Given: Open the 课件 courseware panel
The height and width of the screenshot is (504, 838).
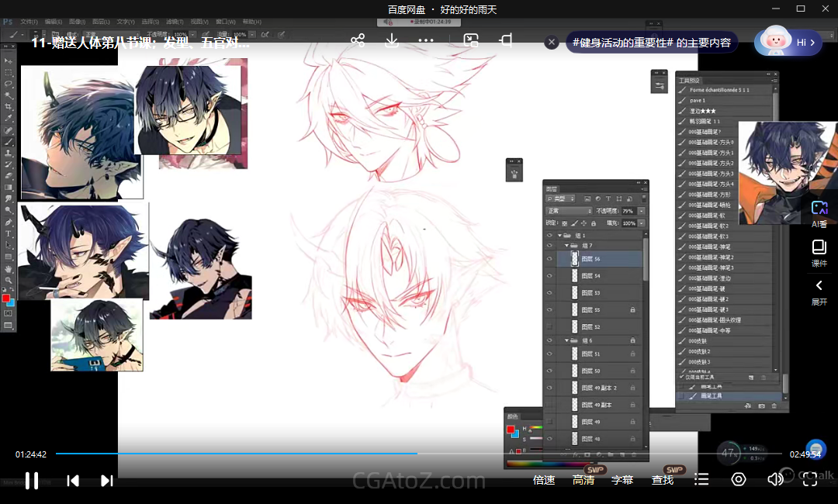Looking at the screenshot, I should coord(819,253).
